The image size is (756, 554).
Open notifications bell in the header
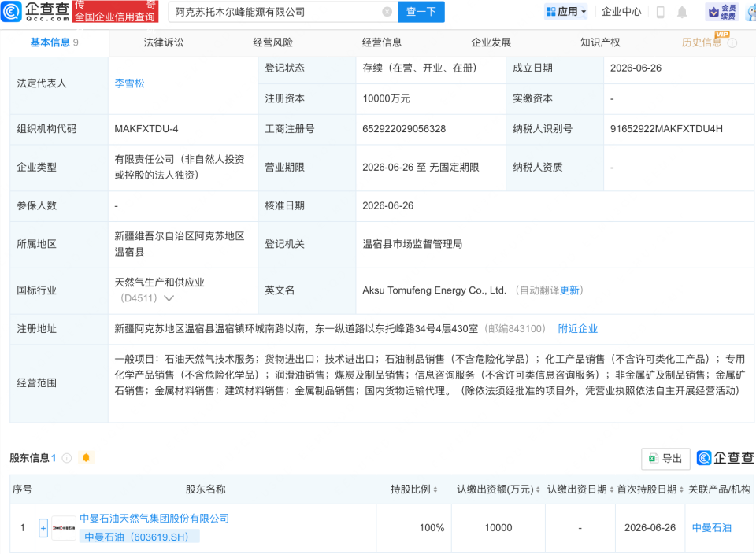tap(682, 12)
